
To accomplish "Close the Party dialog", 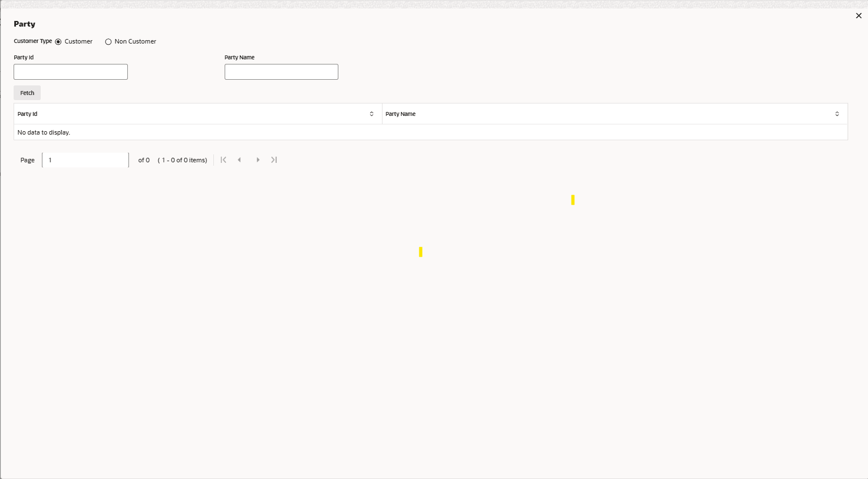I will click(x=858, y=16).
